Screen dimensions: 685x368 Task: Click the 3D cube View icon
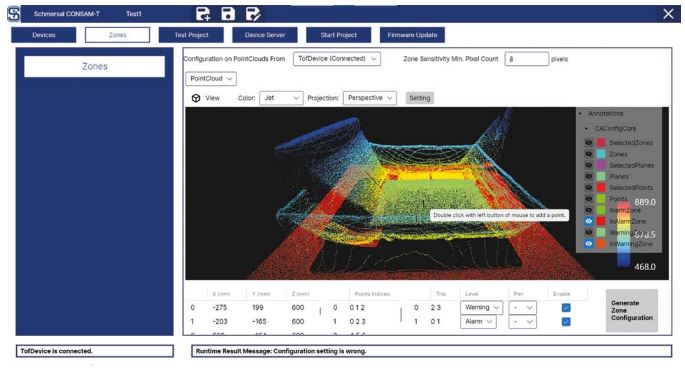196,98
